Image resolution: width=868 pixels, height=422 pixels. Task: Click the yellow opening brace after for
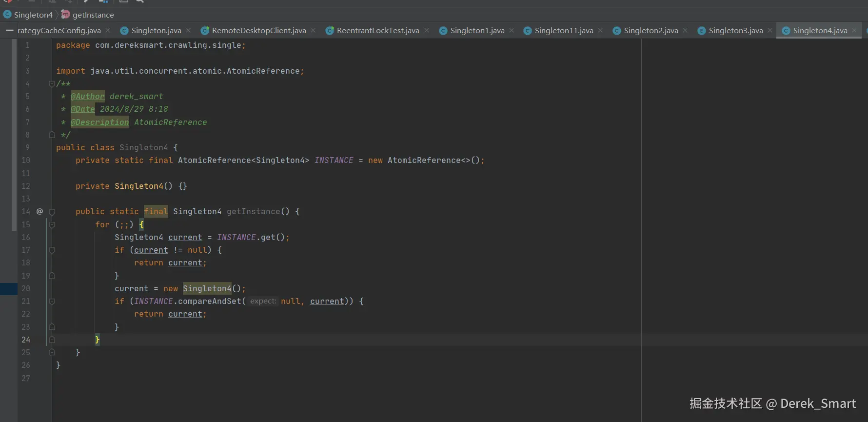click(x=141, y=224)
